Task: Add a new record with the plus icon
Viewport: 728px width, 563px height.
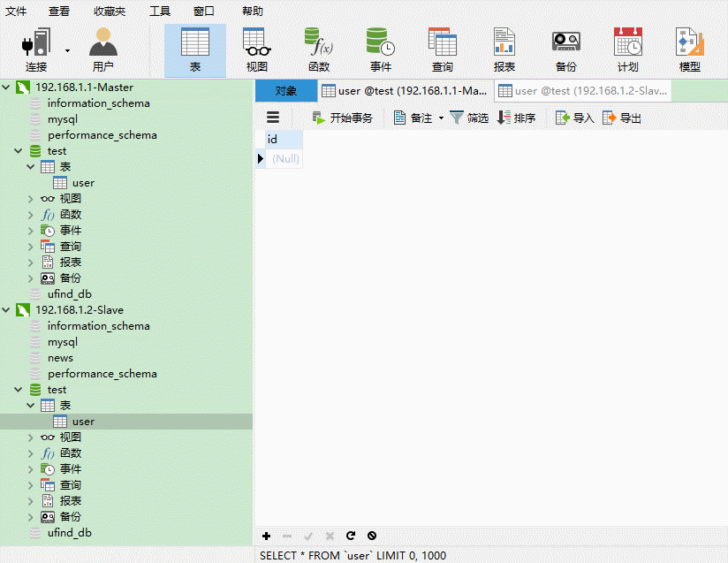Action: [266, 536]
